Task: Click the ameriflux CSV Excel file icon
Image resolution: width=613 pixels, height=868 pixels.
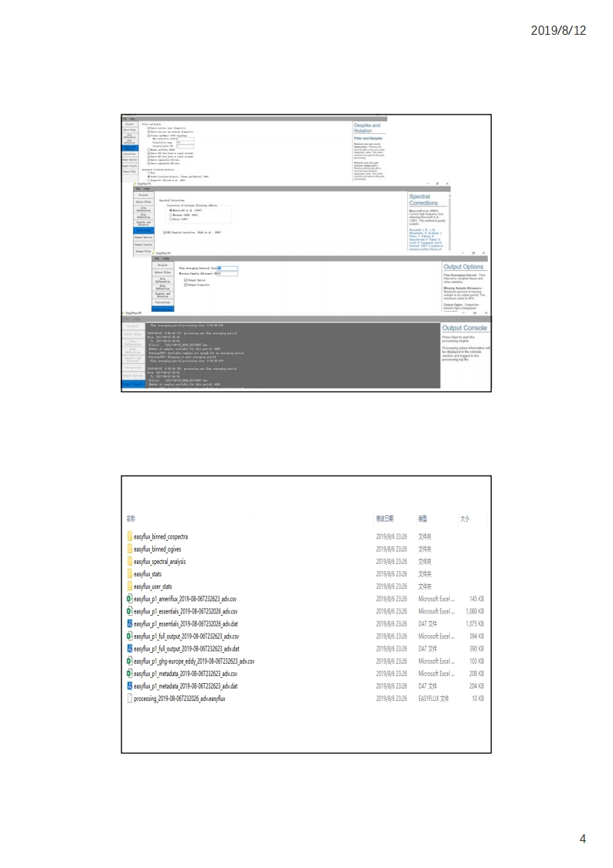Action: [x=129, y=599]
